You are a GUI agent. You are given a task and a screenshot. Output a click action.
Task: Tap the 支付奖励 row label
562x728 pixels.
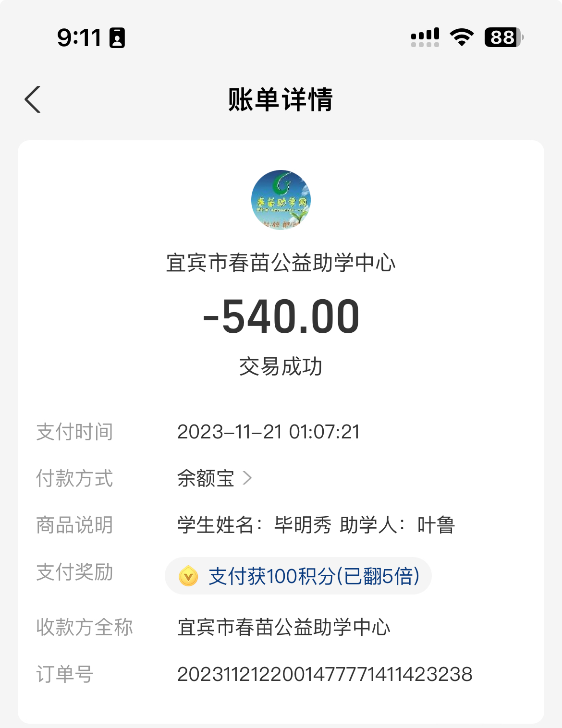click(x=74, y=572)
